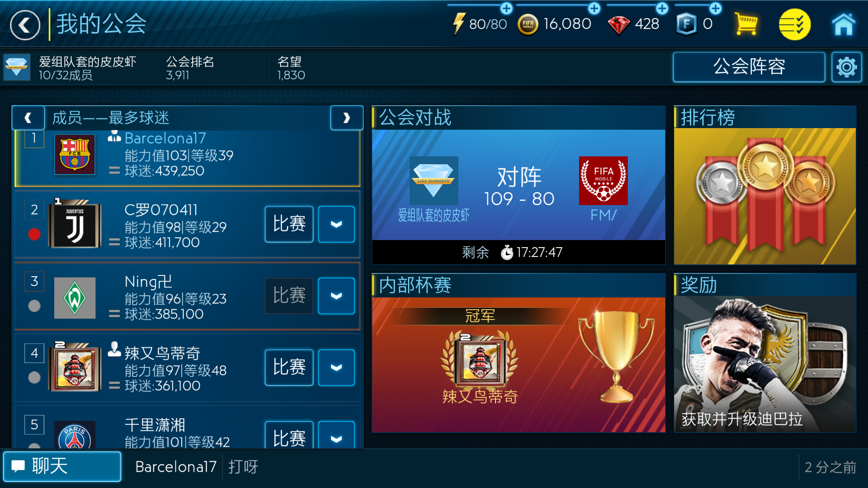Image resolution: width=868 pixels, height=488 pixels.
Task: Add more red gems with plus icon
Action: [x=662, y=8]
